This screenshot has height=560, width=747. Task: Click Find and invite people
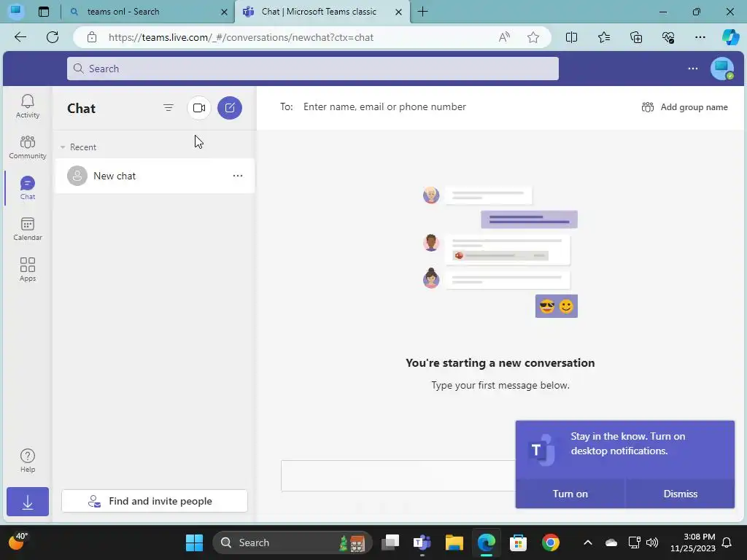point(155,501)
